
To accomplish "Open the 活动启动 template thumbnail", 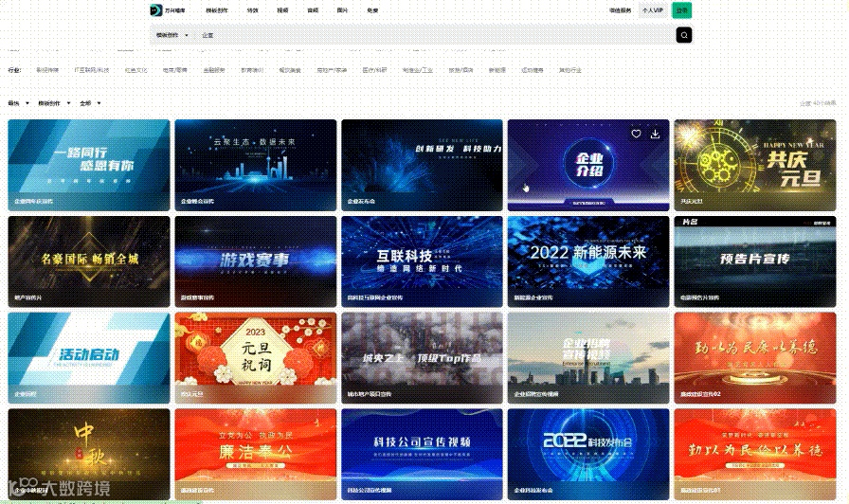I will pyautogui.click(x=89, y=358).
